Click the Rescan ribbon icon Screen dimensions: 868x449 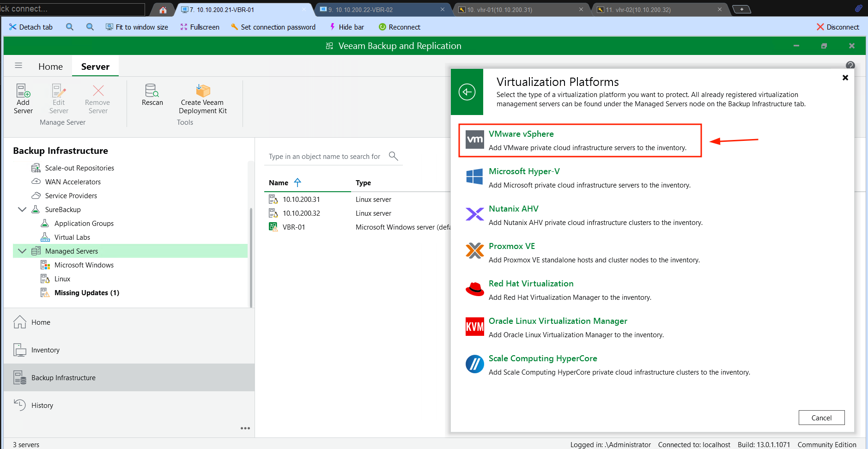point(152,91)
